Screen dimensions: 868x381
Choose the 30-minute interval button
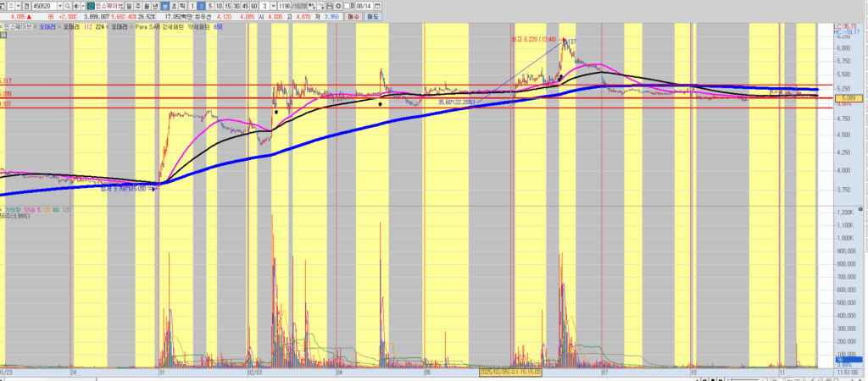[236, 6]
